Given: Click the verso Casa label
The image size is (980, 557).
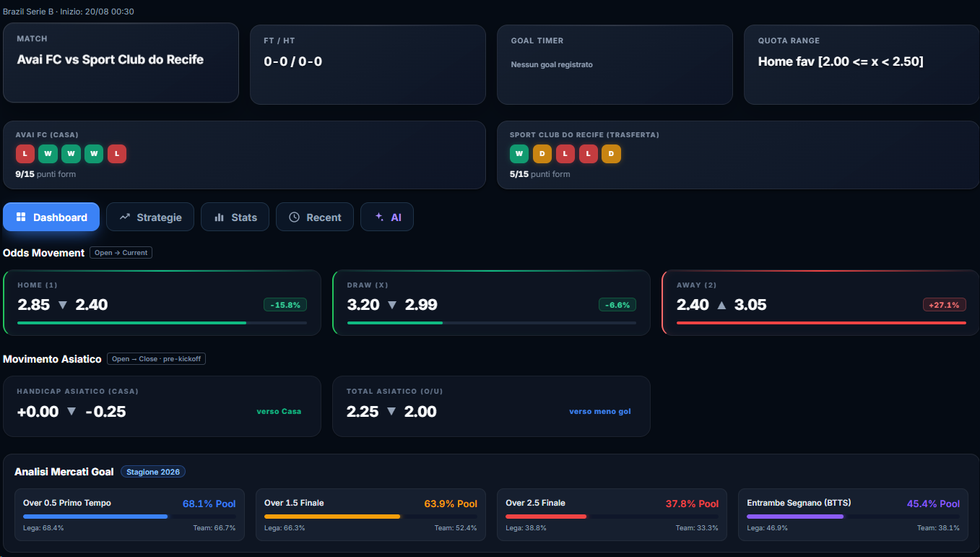Looking at the screenshot, I should pos(279,411).
